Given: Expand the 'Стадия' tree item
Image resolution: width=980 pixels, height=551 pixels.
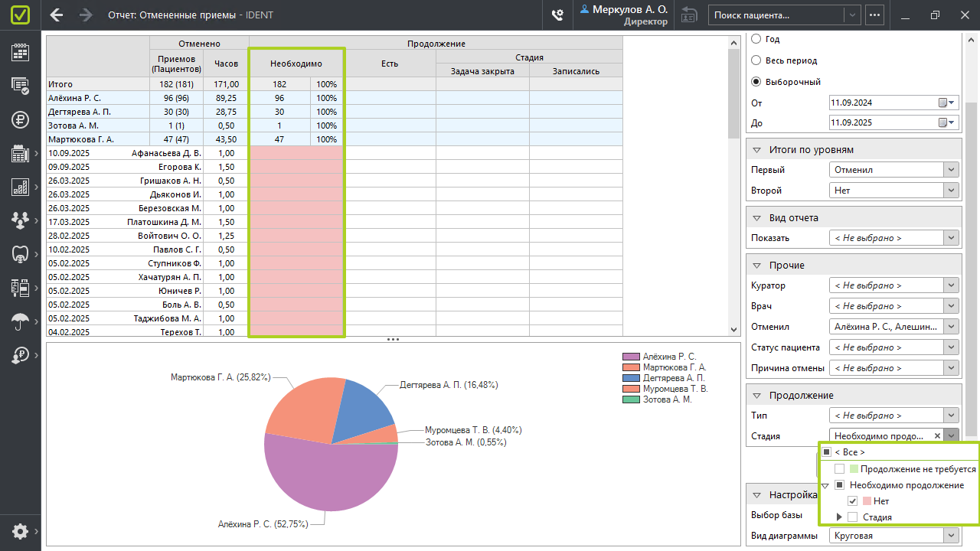Looking at the screenshot, I should tap(840, 517).
